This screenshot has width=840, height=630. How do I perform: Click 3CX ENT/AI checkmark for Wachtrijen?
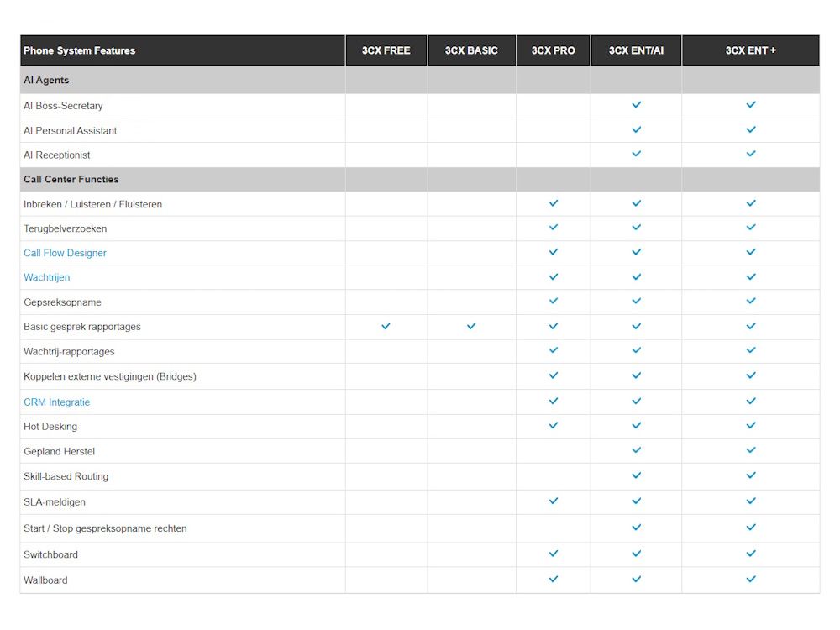[637, 277]
